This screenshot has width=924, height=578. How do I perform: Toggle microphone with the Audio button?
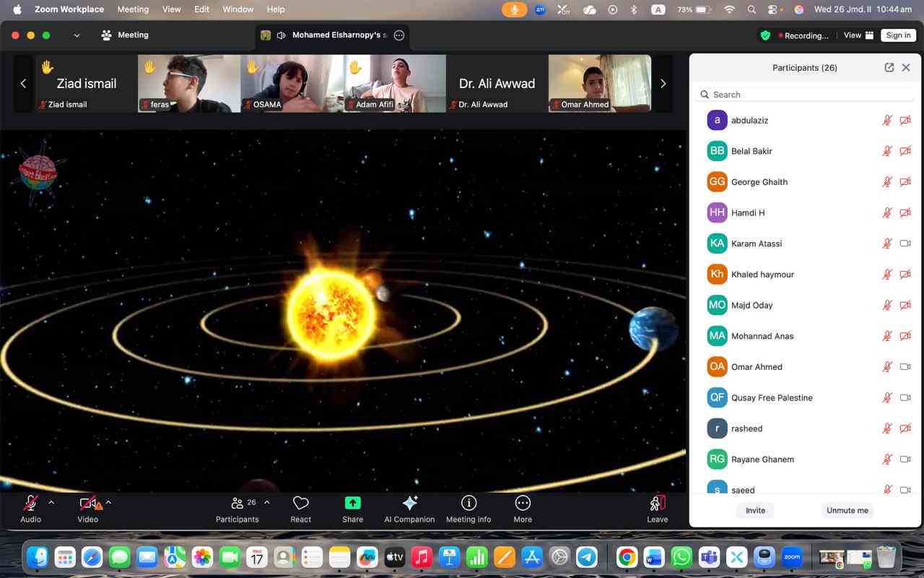pyautogui.click(x=30, y=504)
